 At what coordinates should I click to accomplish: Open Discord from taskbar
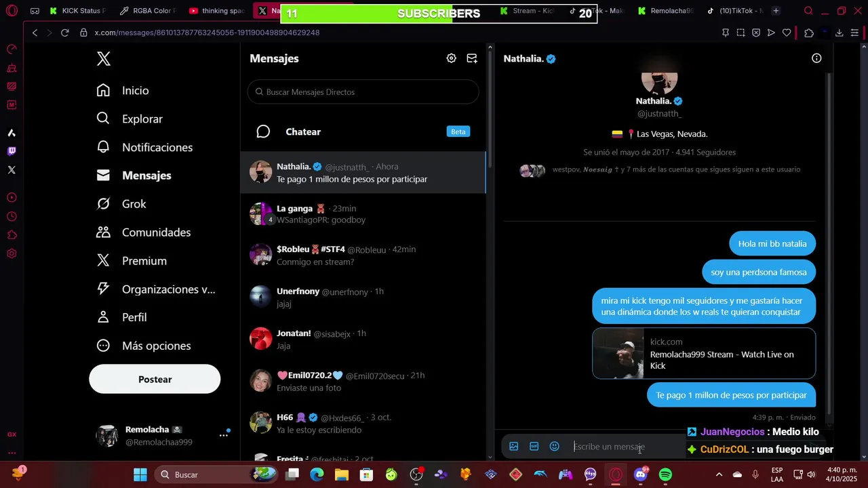tap(640, 474)
